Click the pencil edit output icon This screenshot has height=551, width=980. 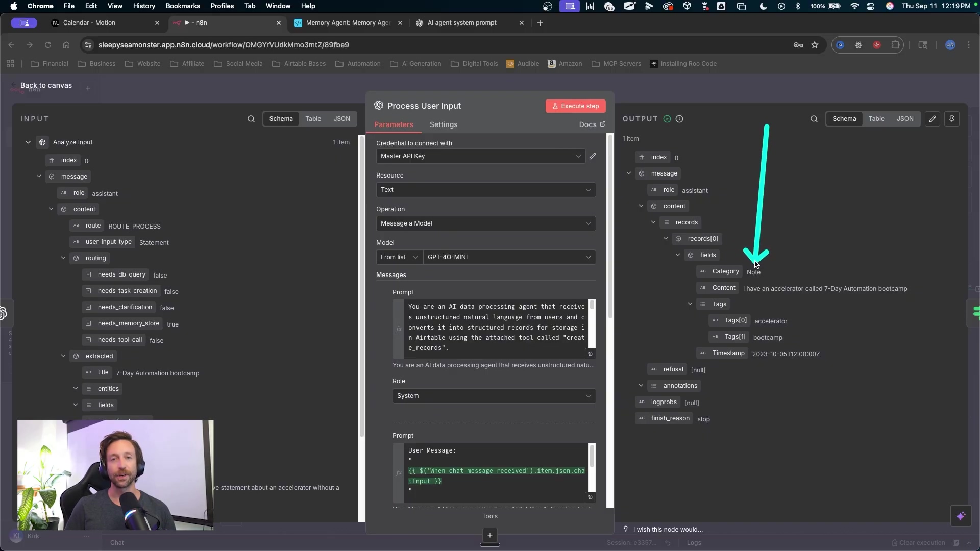[933, 119]
